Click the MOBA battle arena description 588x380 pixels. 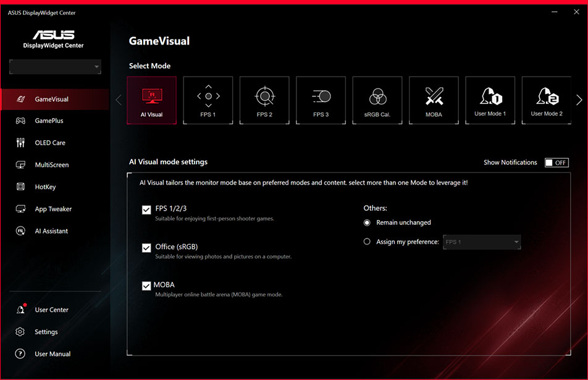coord(219,295)
